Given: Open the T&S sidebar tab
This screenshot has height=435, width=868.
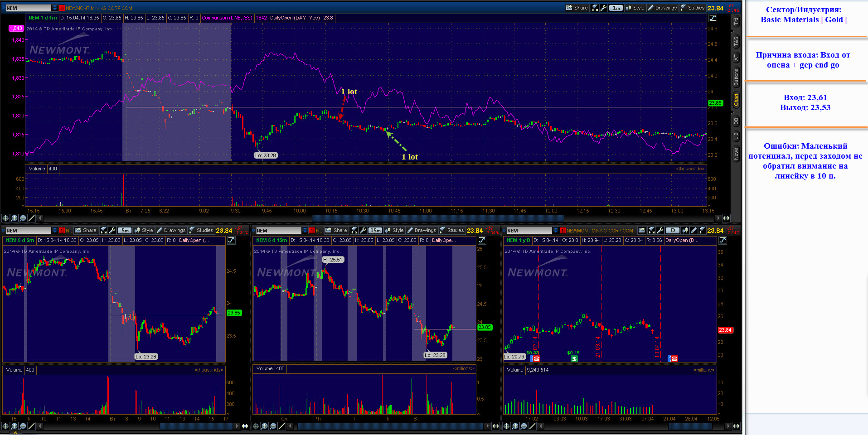Looking at the screenshot, I should [736, 41].
